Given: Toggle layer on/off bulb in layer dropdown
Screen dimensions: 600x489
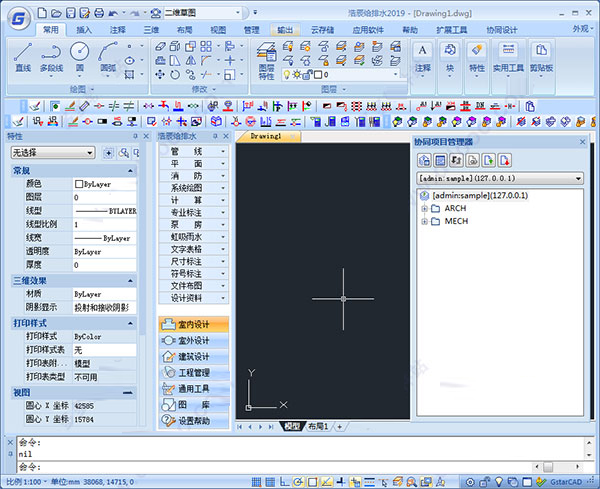Looking at the screenshot, I should click(x=286, y=75).
